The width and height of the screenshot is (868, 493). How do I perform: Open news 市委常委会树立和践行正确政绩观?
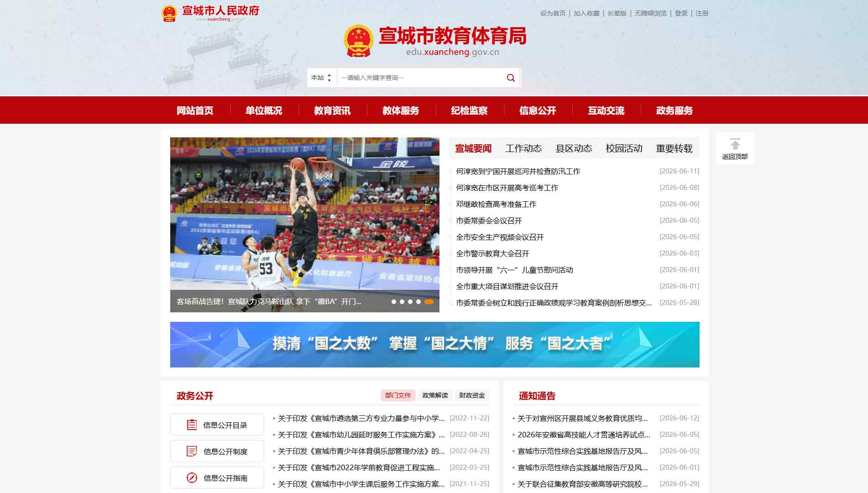tap(554, 303)
